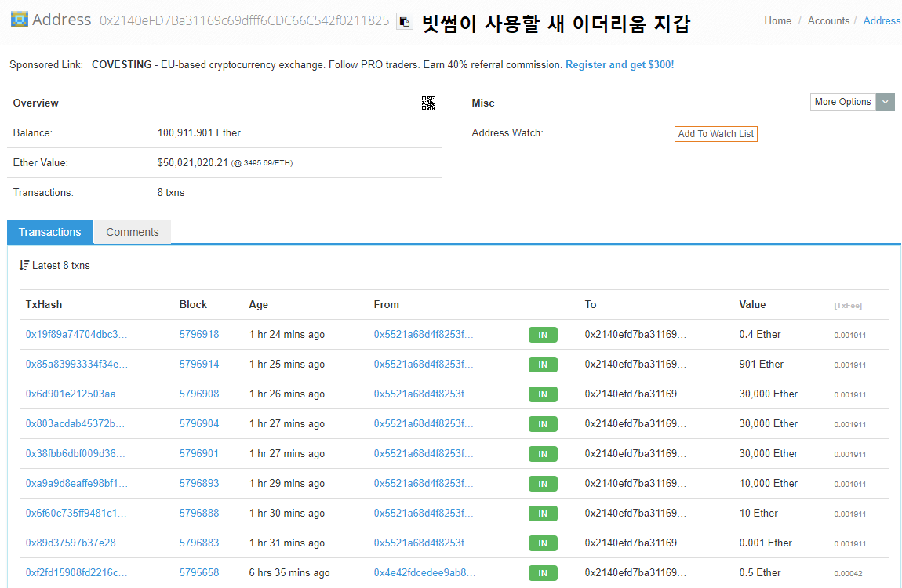902x588 pixels.
Task: Open block 5795658
Action: (x=199, y=573)
